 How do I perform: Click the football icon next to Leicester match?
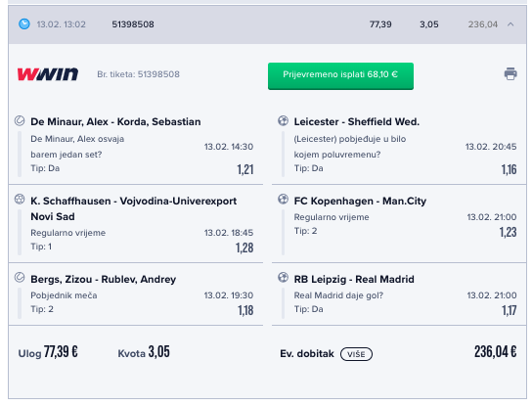tap(283, 121)
